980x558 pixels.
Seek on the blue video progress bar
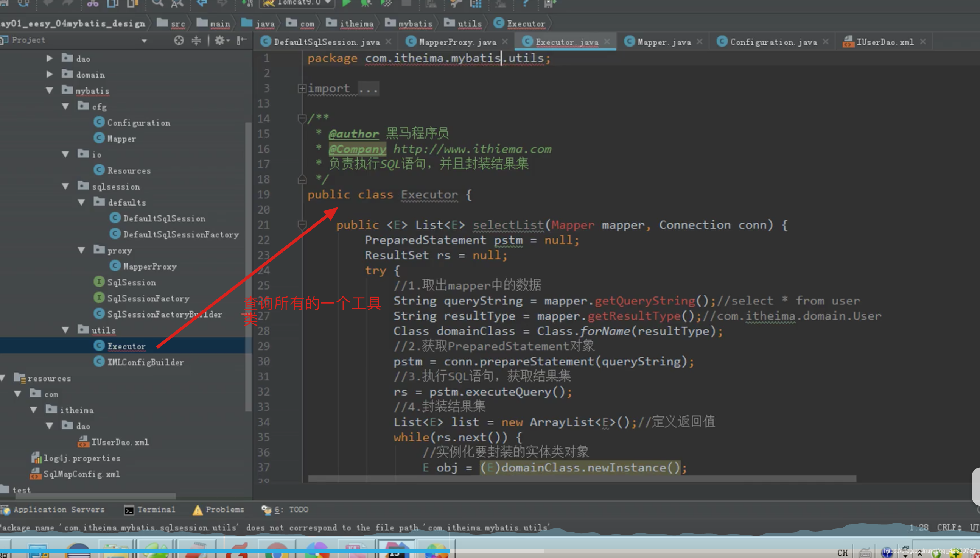[225, 552]
